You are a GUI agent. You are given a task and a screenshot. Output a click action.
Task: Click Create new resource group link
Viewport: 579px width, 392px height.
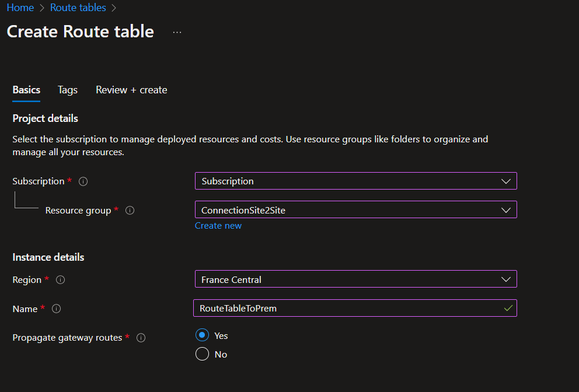[x=218, y=226]
